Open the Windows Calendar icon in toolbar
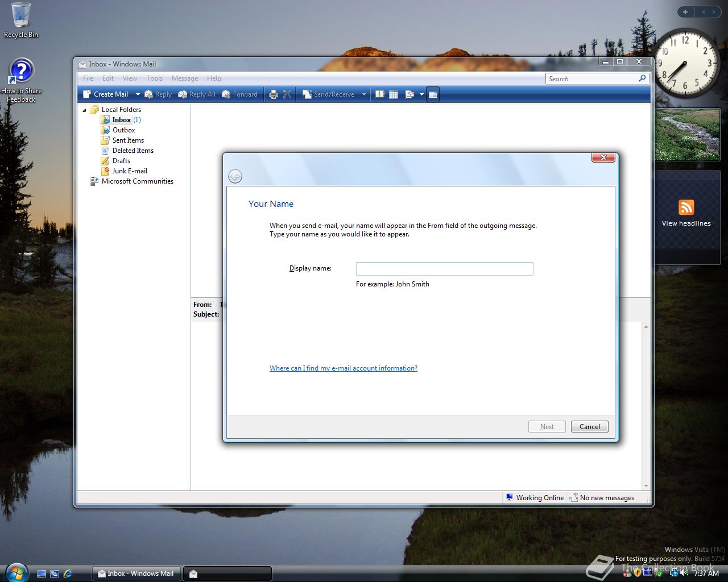 (x=393, y=94)
